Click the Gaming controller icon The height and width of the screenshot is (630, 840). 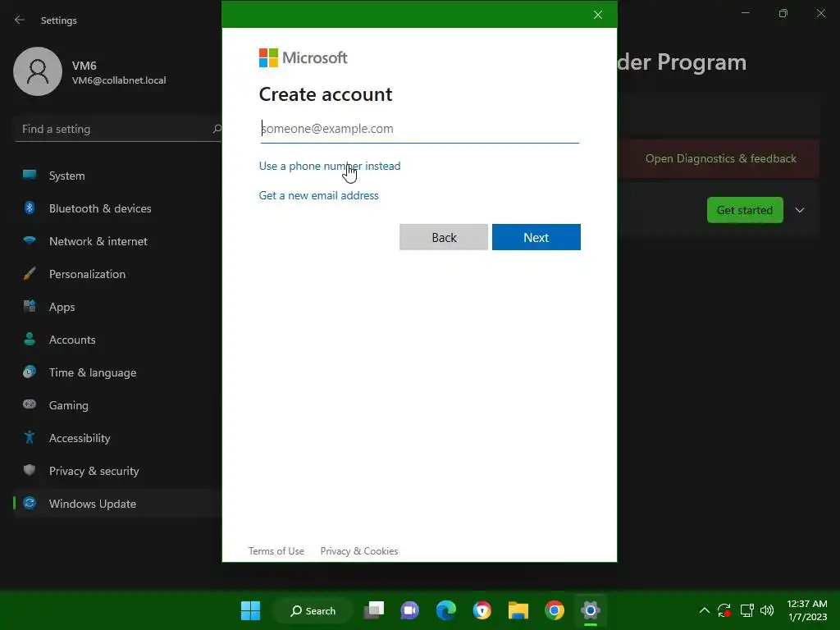[30, 404]
